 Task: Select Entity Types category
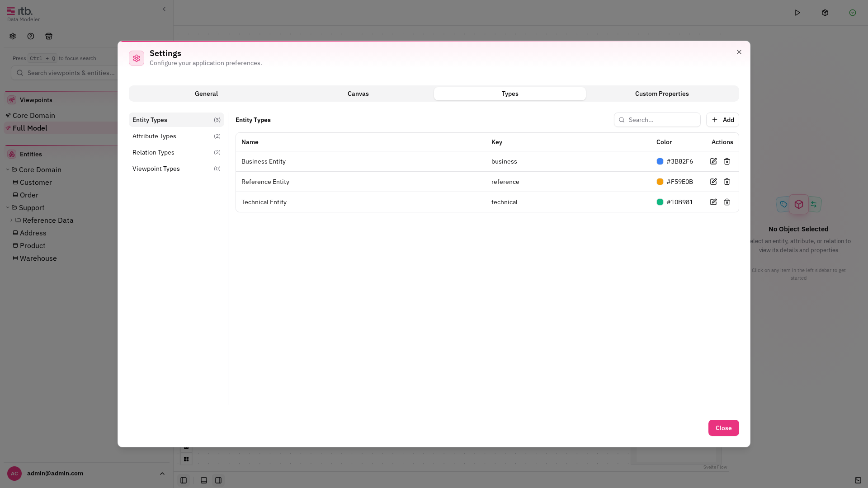pyautogui.click(x=176, y=120)
